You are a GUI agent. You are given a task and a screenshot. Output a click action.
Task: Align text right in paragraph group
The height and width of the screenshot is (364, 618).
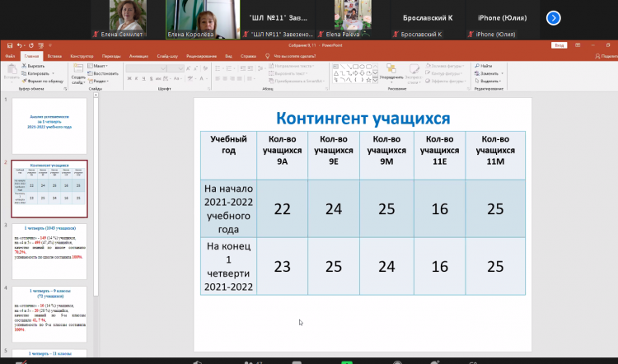click(232, 78)
